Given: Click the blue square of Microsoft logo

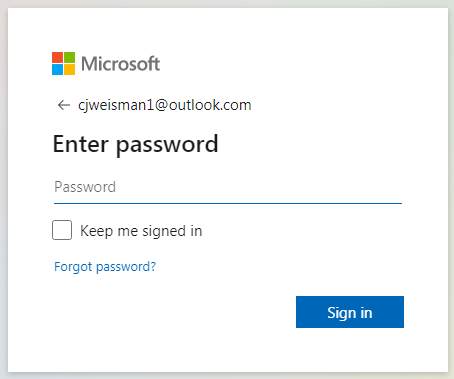Looking at the screenshot, I should pos(57,69).
